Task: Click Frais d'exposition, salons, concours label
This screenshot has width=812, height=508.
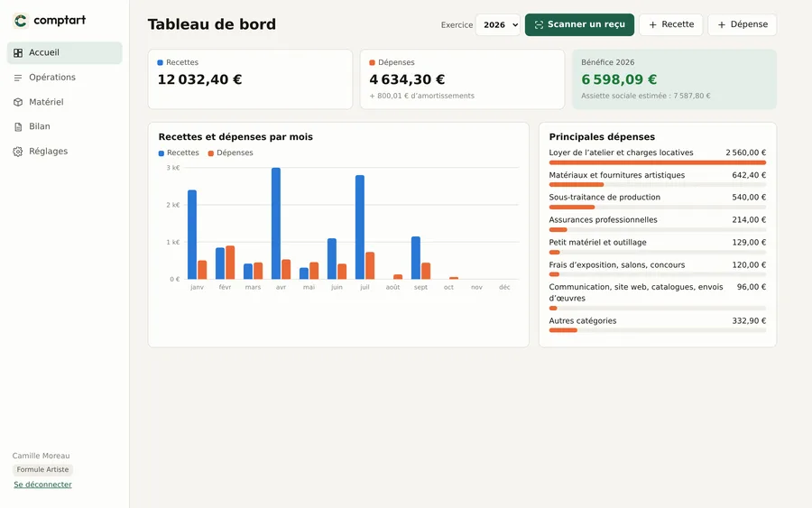Action: 617,265
